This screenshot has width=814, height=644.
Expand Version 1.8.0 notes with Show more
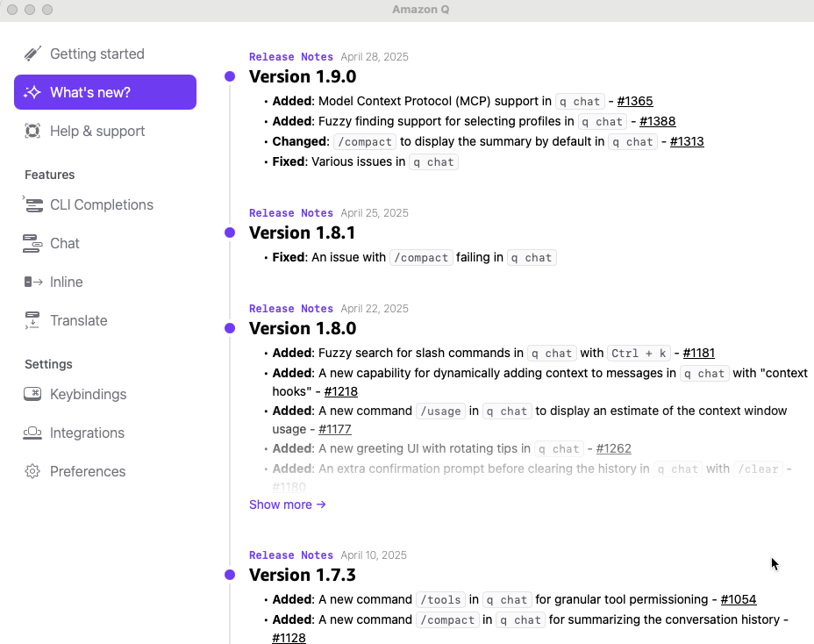288,504
